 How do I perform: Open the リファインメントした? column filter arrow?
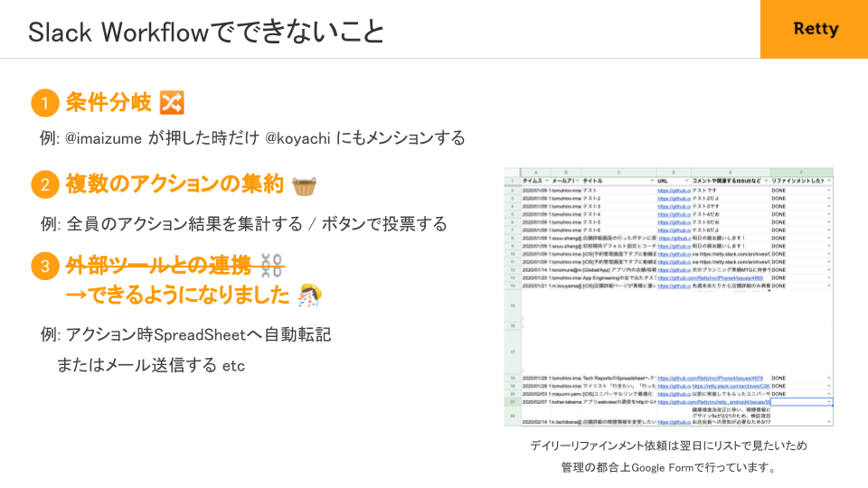click(829, 181)
